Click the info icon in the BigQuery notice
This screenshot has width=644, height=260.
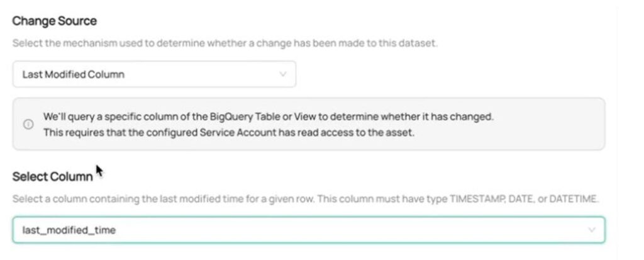[28, 124]
